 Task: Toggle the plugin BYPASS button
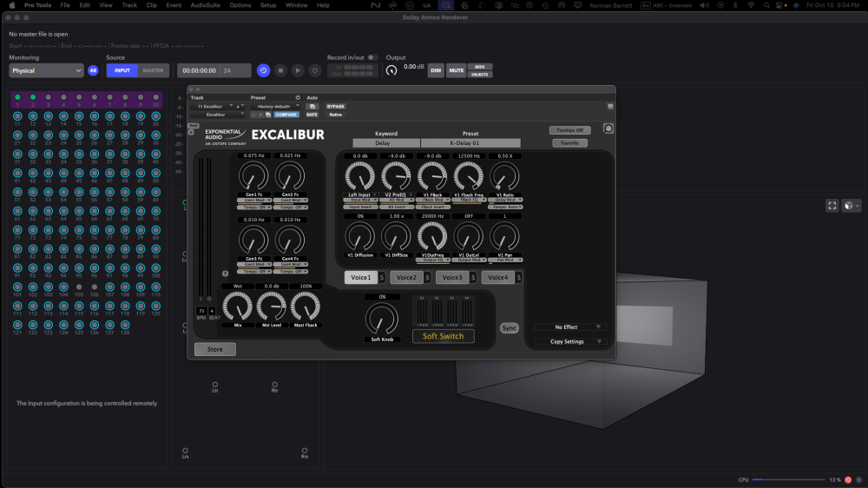[335, 107]
